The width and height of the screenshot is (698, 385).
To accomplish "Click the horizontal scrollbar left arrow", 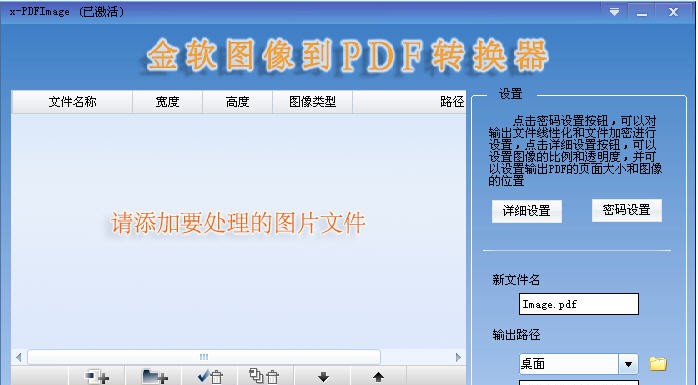I will tap(19, 357).
